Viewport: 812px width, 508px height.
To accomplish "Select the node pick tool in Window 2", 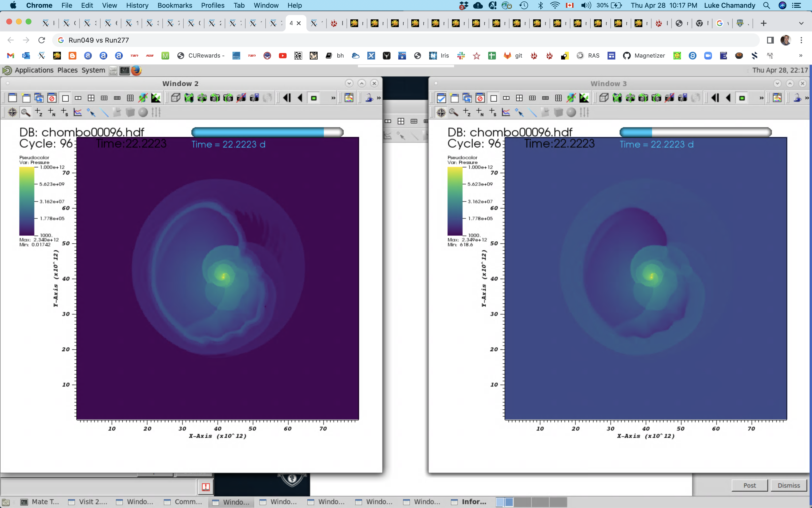I will (x=52, y=112).
